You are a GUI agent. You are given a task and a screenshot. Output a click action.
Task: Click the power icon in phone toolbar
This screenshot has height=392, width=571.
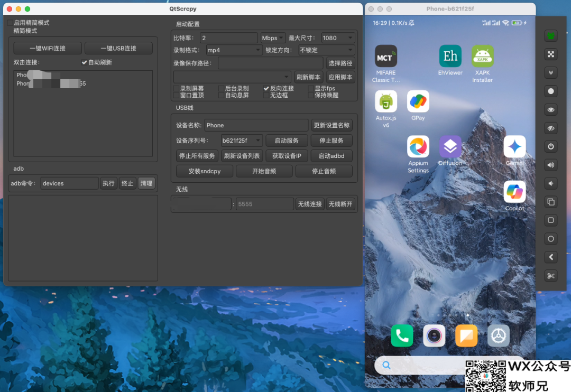[550, 147]
